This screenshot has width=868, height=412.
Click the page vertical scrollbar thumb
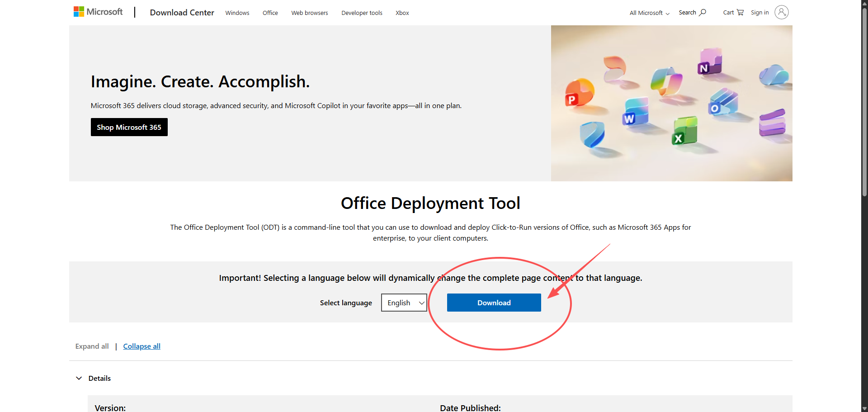click(864, 102)
